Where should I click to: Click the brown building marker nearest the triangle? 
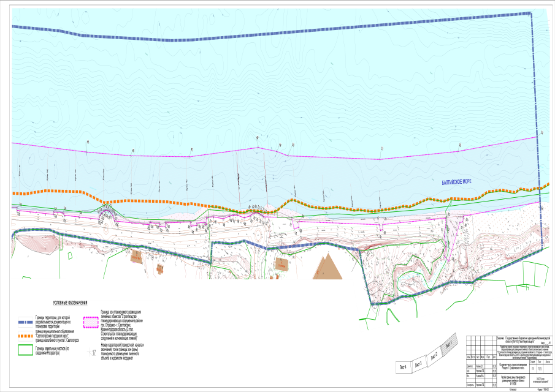[281, 263]
